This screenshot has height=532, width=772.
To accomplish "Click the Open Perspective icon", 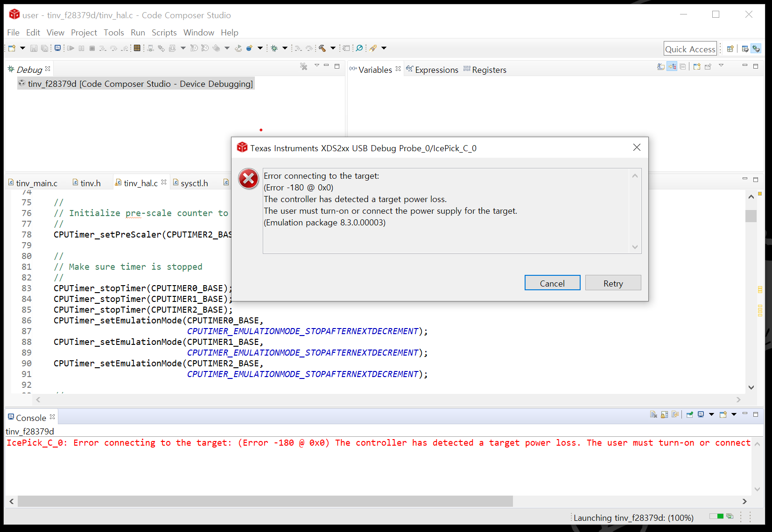I will pyautogui.click(x=730, y=49).
